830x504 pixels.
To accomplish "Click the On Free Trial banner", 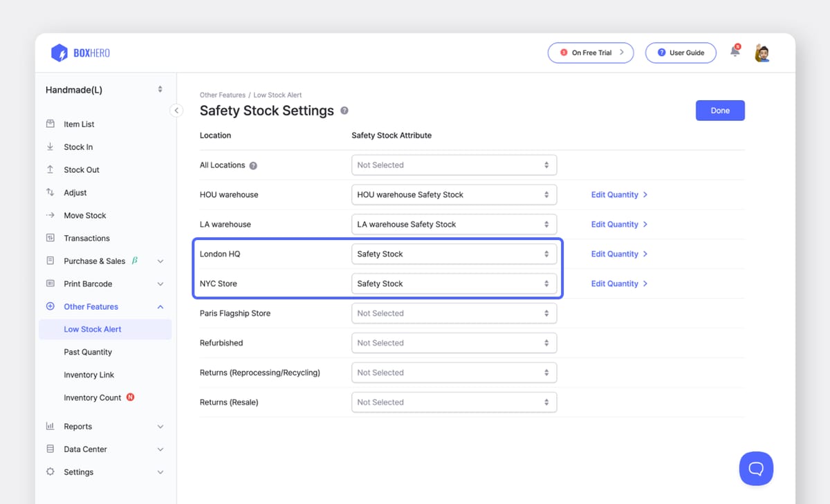I will 591,53.
